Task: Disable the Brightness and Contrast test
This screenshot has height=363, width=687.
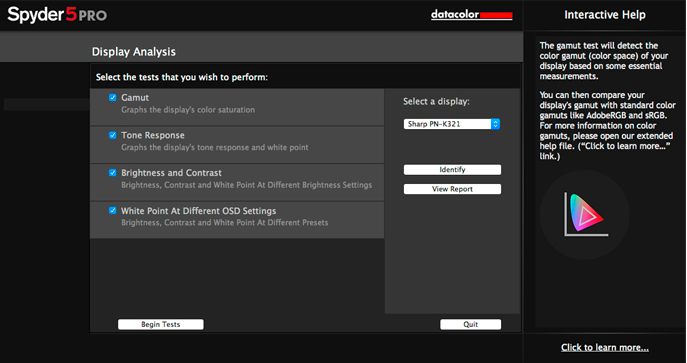Action: point(113,173)
